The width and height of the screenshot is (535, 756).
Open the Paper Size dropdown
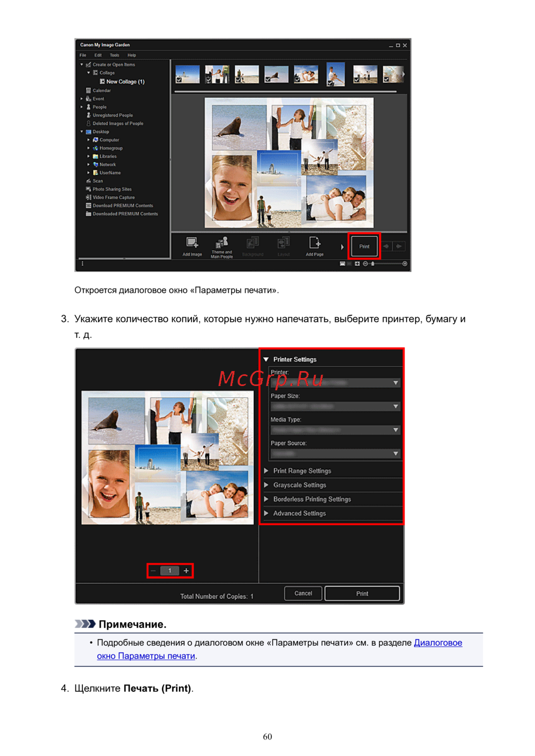[335, 406]
